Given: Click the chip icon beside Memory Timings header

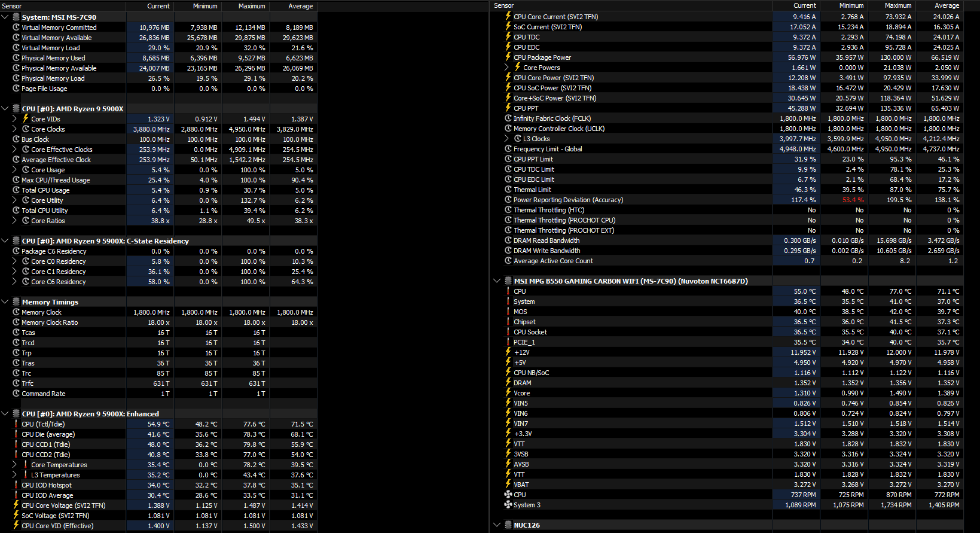Looking at the screenshot, I should tap(16, 302).
